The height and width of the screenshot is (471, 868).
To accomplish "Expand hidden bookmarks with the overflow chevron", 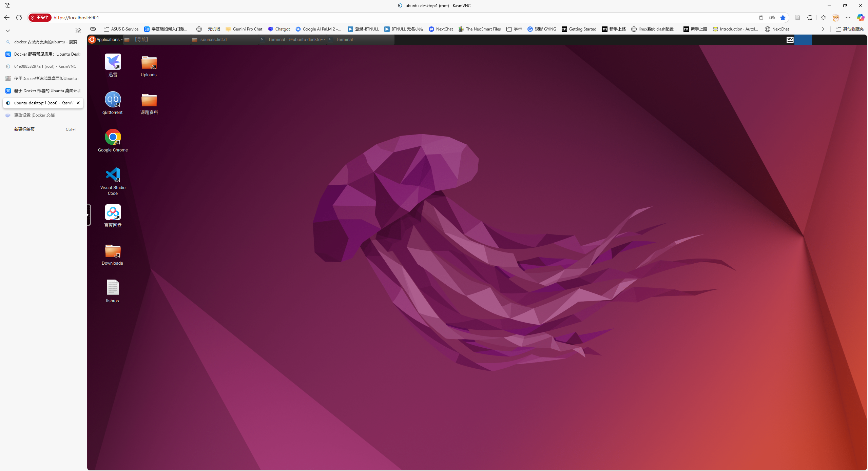I will click(823, 29).
